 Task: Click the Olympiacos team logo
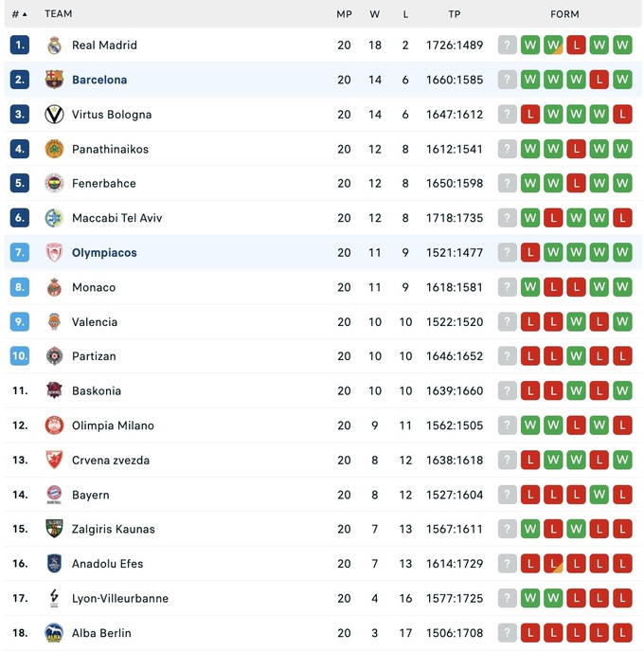coord(54,253)
